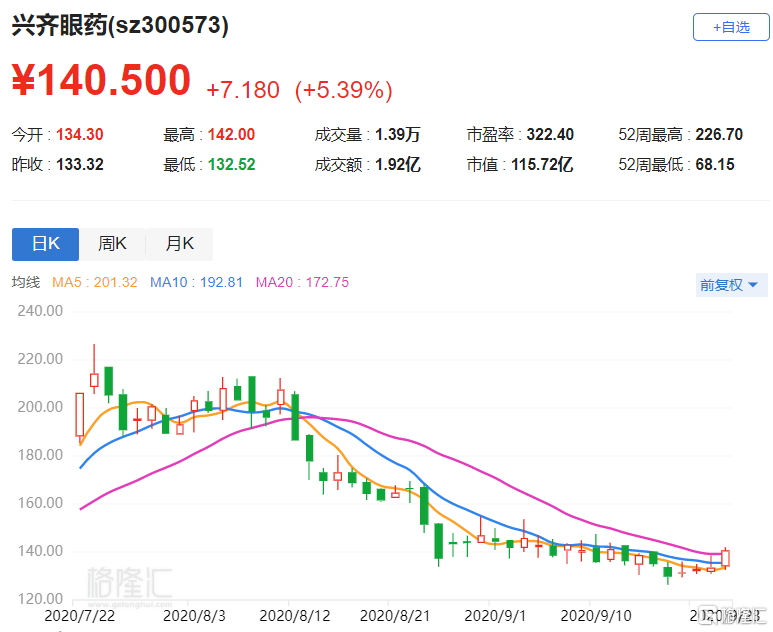Click the MA5 : 201.32 indicator label
Image resolution: width=773 pixels, height=632 pixels.
(95, 282)
